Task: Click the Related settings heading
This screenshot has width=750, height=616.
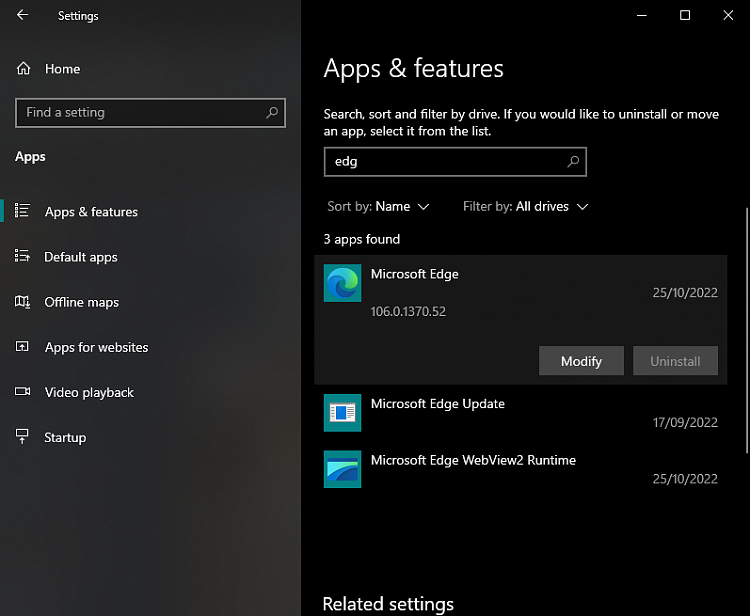Action: click(388, 604)
